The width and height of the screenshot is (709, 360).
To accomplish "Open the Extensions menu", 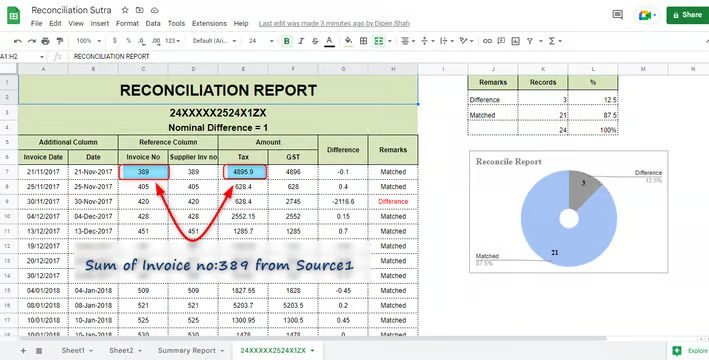I will [x=209, y=24].
